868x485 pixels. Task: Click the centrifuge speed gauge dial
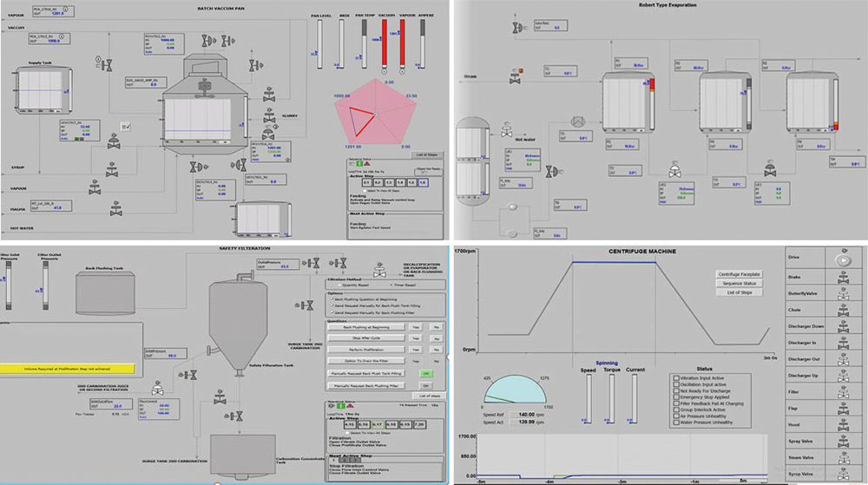pos(515,390)
